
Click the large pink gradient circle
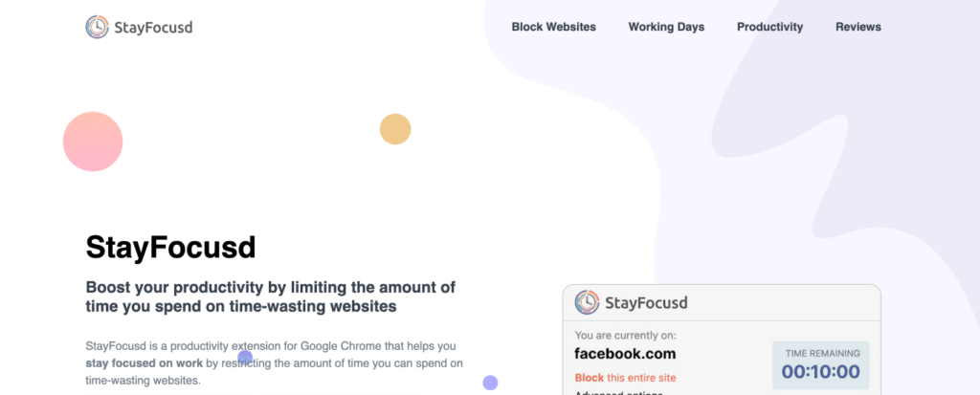coord(93,142)
